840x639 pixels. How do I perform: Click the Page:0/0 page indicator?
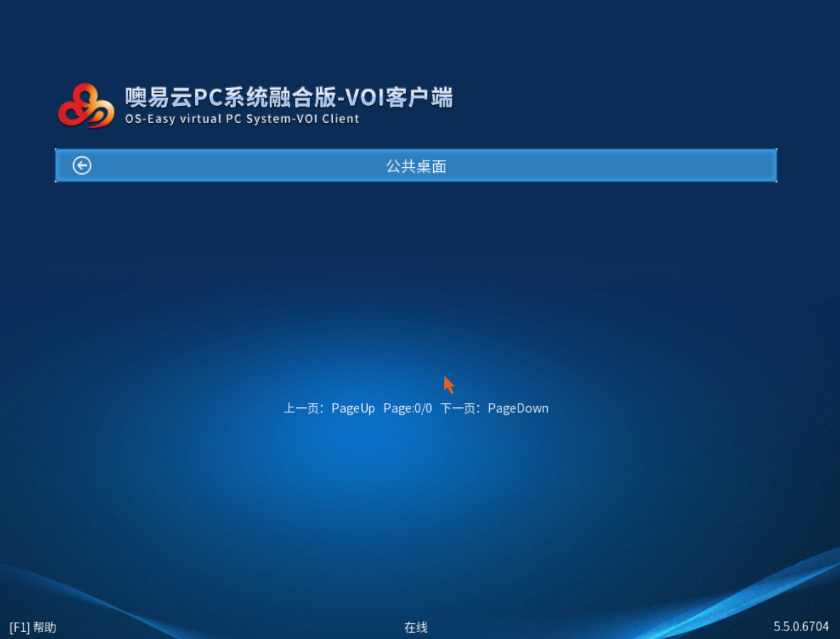[408, 409]
